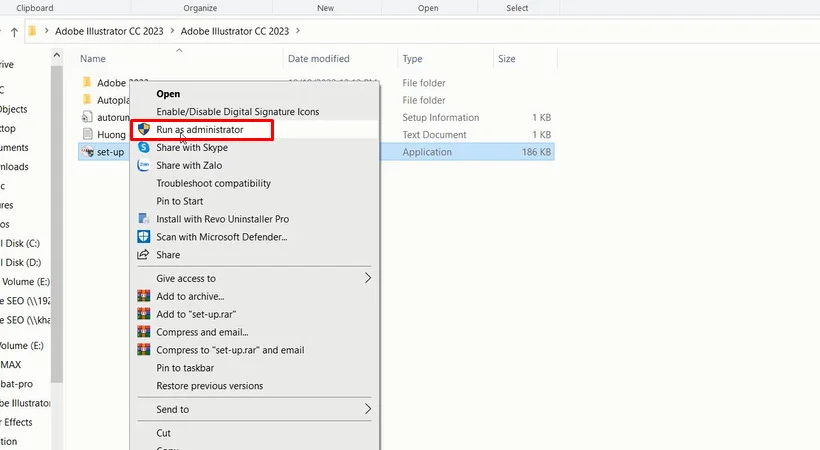Select Pin to taskbar
The image size is (820, 450).
[185, 368]
